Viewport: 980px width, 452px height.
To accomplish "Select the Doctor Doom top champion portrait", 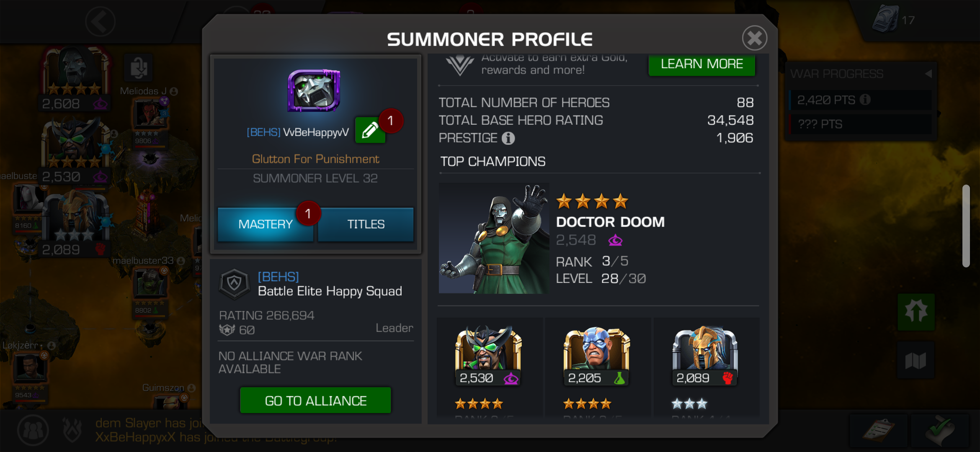I will tap(494, 238).
